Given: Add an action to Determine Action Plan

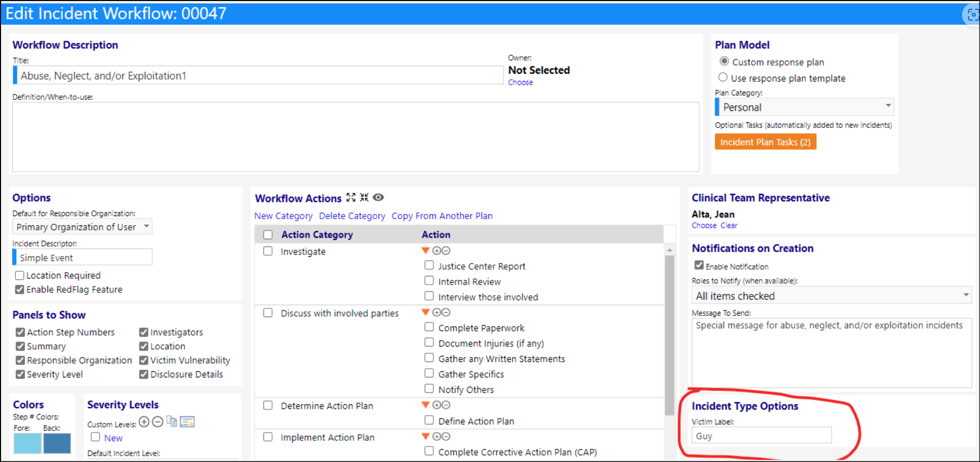Looking at the screenshot, I should click(437, 405).
